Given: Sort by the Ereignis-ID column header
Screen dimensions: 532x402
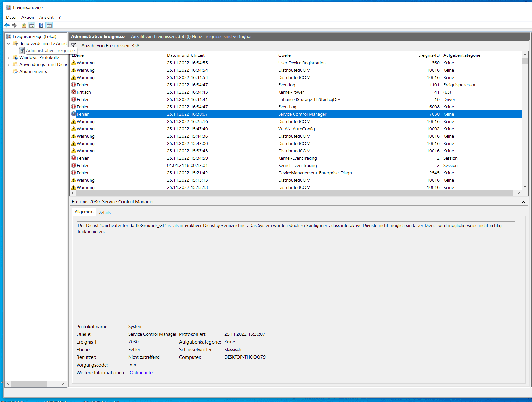Looking at the screenshot, I should click(400, 55).
